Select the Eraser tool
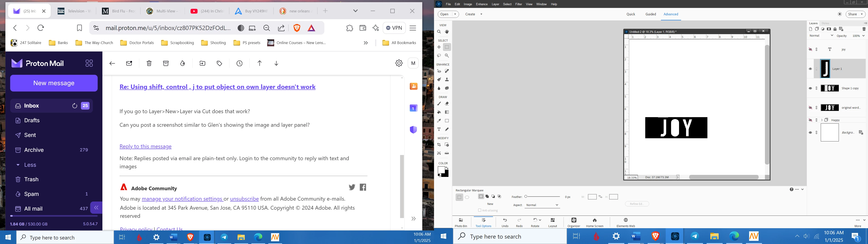 point(447,104)
